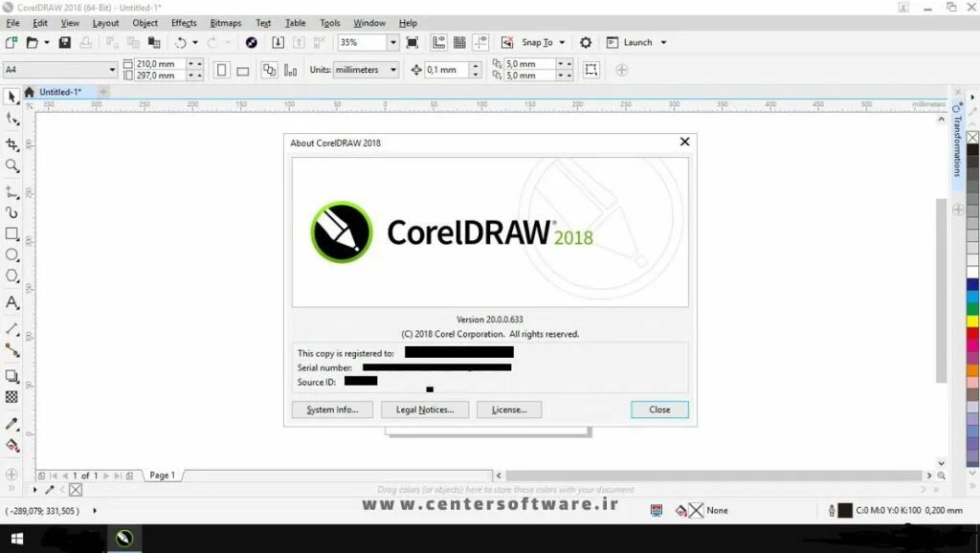The height and width of the screenshot is (553, 980).
Task: Expand the Snap To dropdown
Action: point(562,42)
